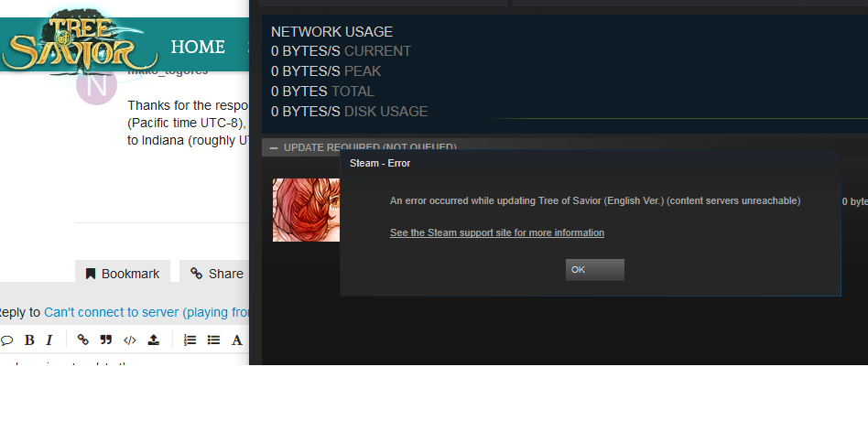Apply a bulleted list in the editor
The image size is (868, 421).
pos(213,340)
